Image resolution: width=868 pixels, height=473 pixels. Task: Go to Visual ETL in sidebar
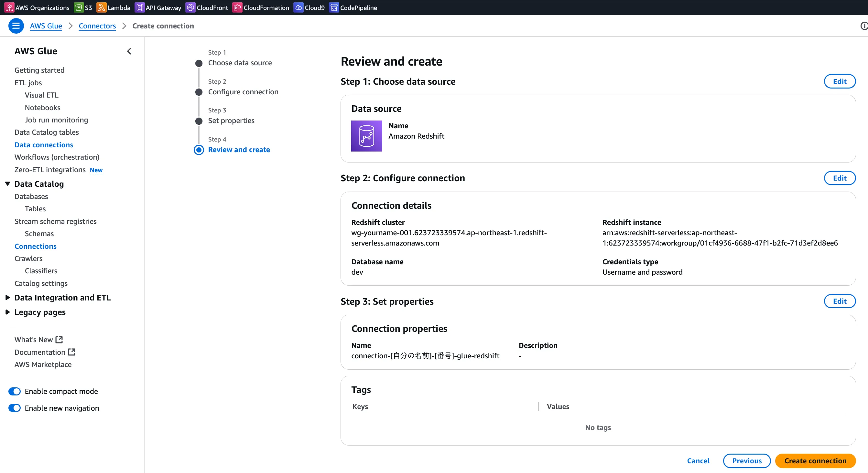click(41, 95)
